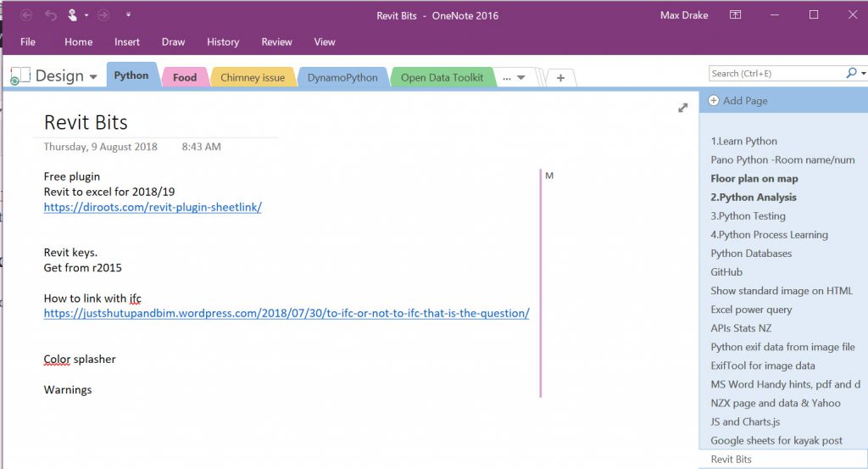
Task: Click the Undo icon in title bar
Action: click(x=50, y=15)
